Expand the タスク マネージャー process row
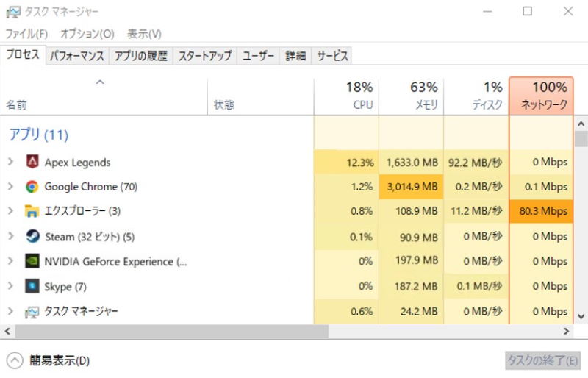The width and height of the screenshot is (588, 378). [x=10, y=311]
